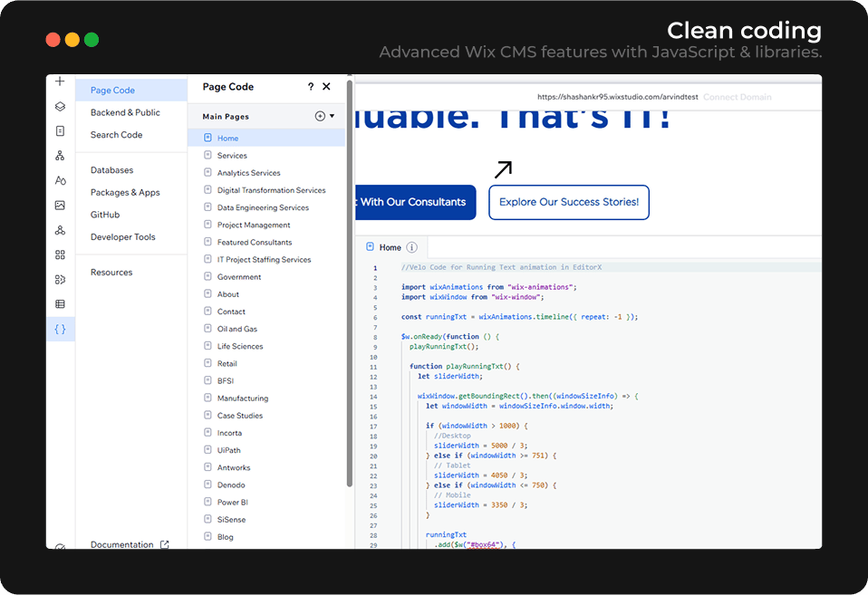Select the Case Studies page
868x595 pixels.
pyautogui.click(x=266, y=416)
